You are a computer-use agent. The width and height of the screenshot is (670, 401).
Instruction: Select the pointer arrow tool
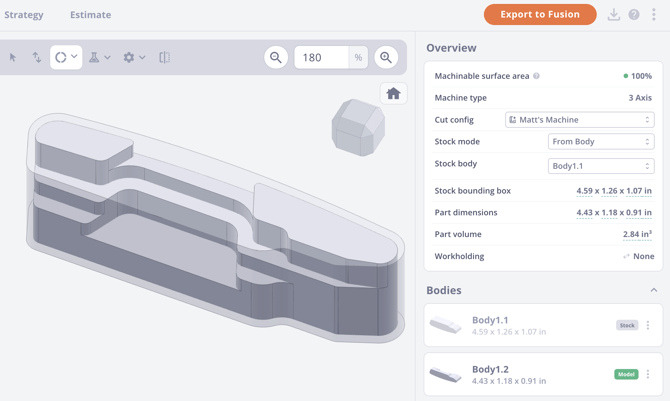(x=13, y=58)
